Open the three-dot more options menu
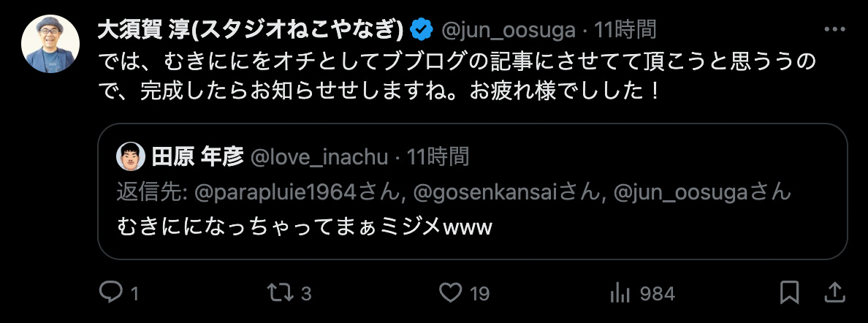 pos(834,29)
